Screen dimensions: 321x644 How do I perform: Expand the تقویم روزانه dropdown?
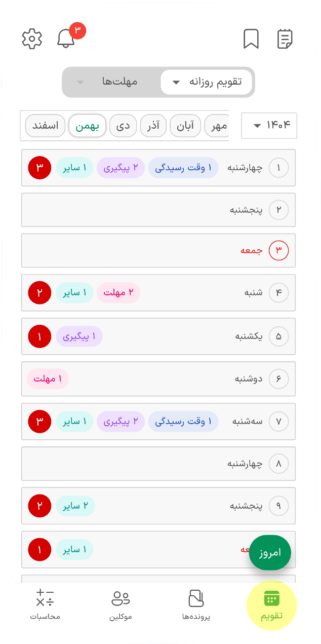207,82
